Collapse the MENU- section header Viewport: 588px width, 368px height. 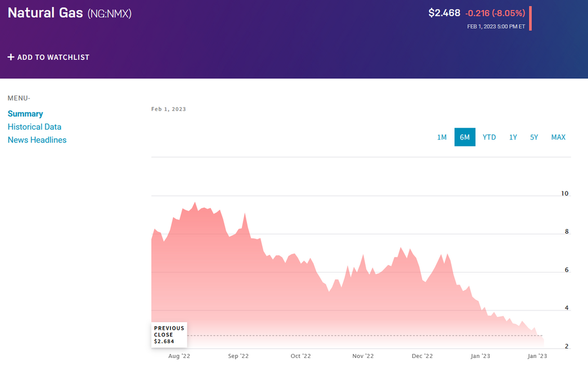coord(19,98)
